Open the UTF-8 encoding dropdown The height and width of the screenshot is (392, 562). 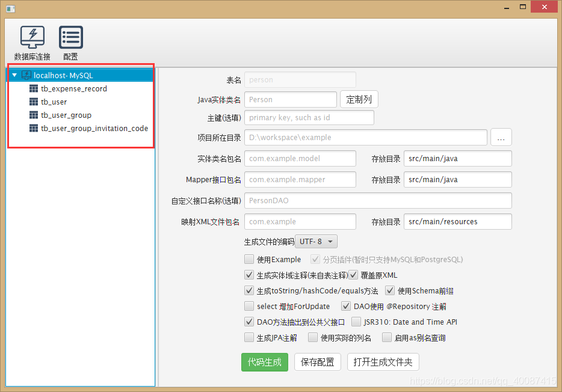(x=316, y=241)
